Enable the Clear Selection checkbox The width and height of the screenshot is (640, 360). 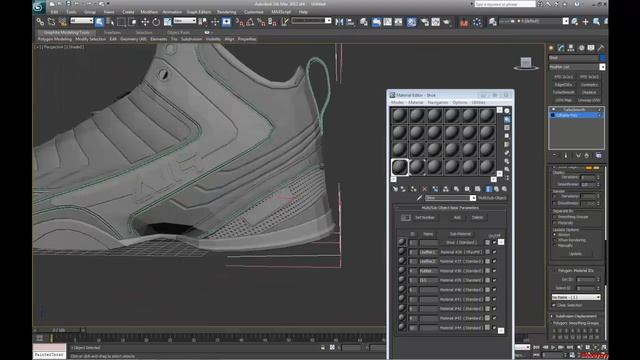tap(554, 305)
